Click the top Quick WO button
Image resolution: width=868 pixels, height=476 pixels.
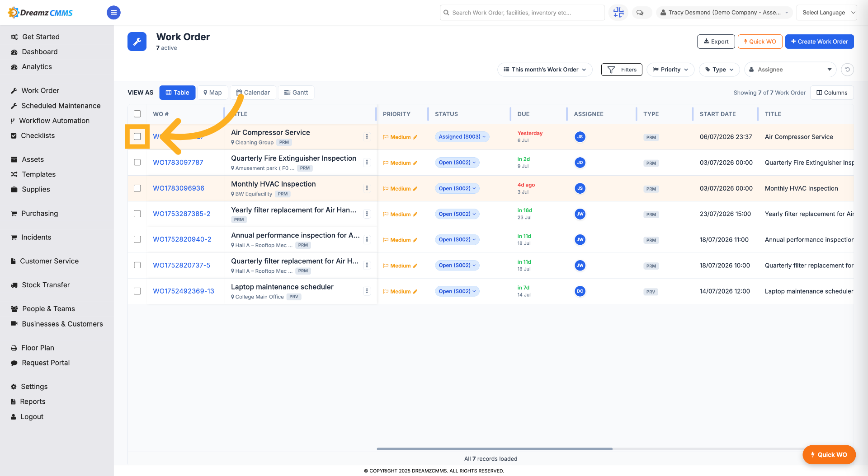[760, 42]
